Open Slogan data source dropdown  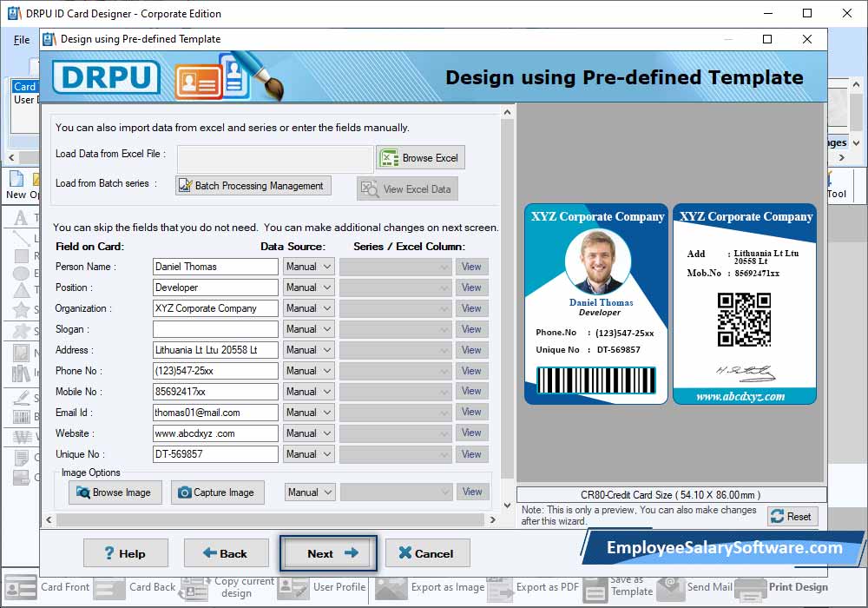(308, 329)
